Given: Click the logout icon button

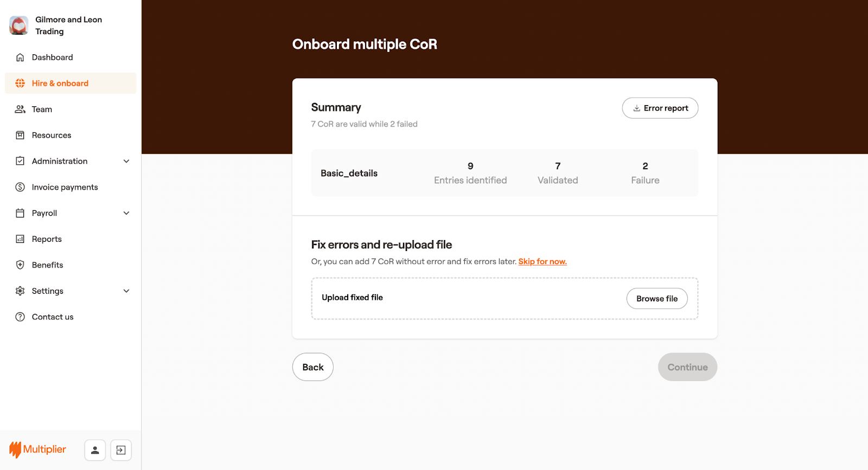Looking at the screenshot, I should point(121,450).
